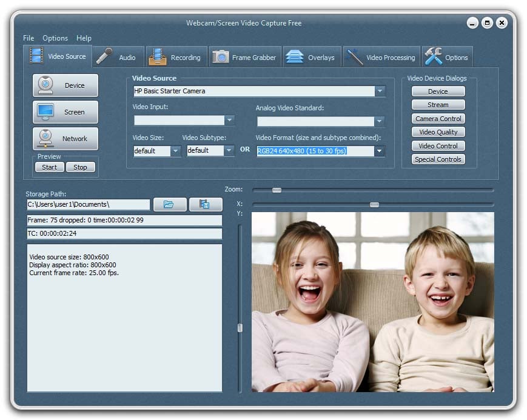Click the Zoom slider handle

(277, 190)
